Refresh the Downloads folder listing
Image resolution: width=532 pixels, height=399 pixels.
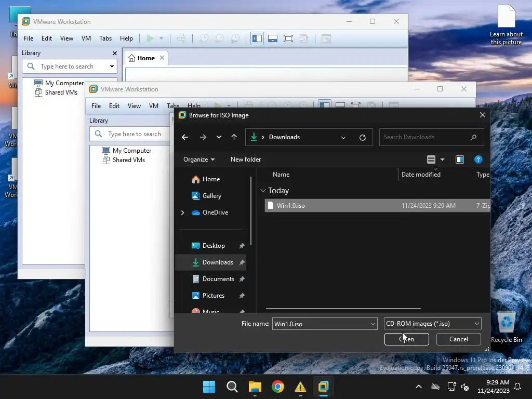pos(362,137)
